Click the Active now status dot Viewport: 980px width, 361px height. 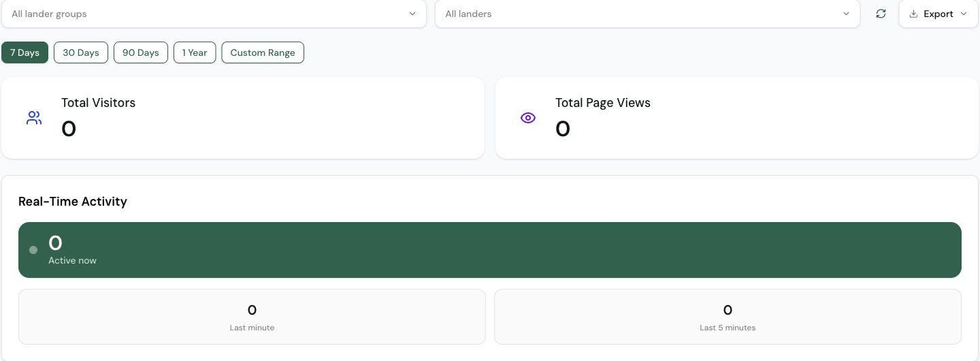33,250
